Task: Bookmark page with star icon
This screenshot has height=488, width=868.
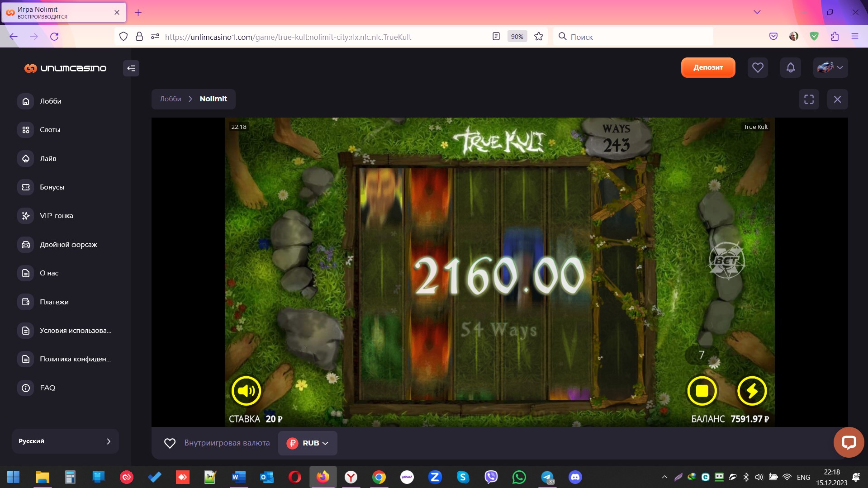Action: 538,37
